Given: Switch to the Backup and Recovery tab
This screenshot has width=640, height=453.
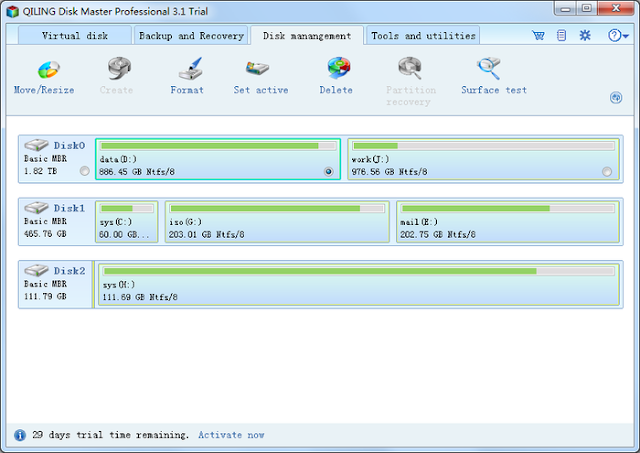Looking at the screenshot, I should [191, 36].
